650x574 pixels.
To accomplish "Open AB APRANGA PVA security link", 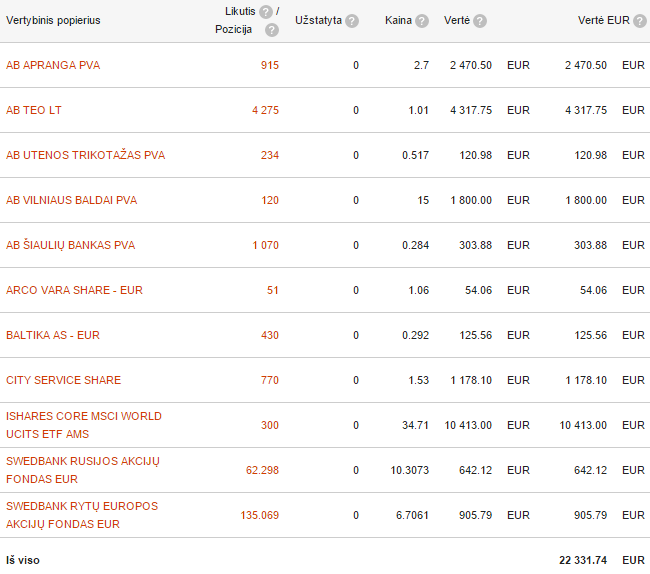I will pyautogui.click(x=53, y=65).
